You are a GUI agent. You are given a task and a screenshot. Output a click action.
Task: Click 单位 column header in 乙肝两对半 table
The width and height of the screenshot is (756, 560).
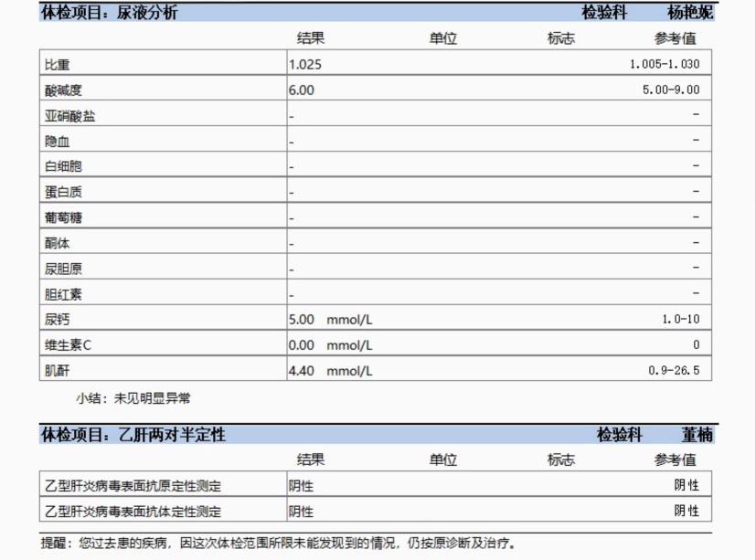pyautogui.click(x=443, y=460)
